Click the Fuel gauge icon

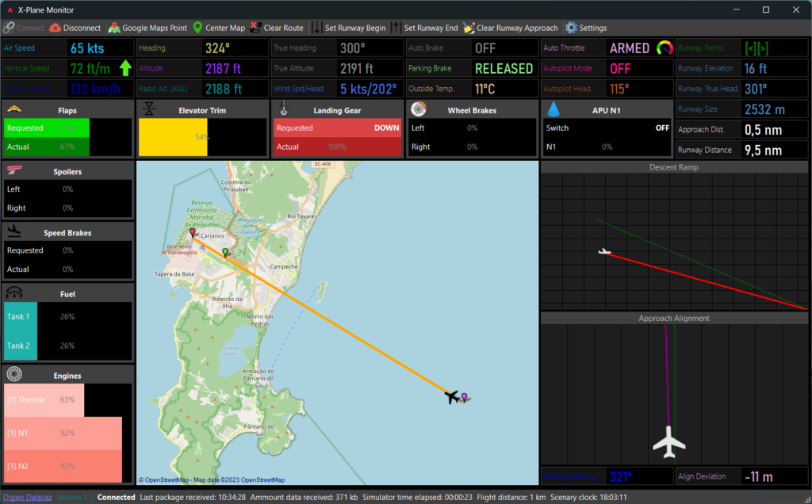(x=14, y=292)
